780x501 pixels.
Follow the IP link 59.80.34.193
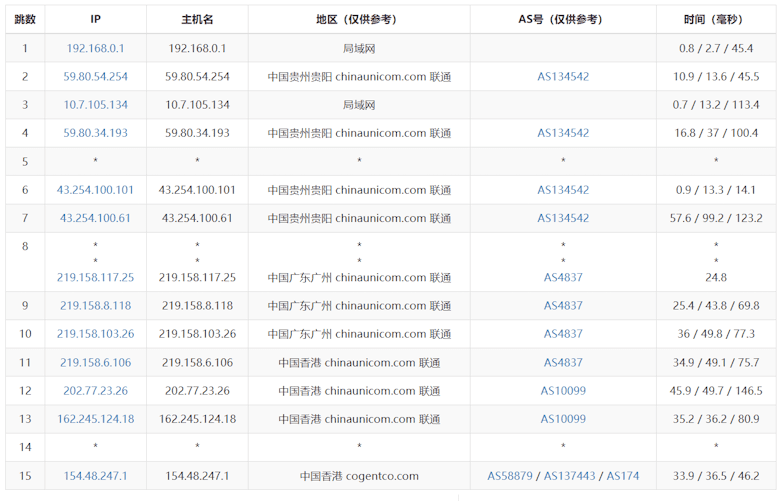coord(96,133)
